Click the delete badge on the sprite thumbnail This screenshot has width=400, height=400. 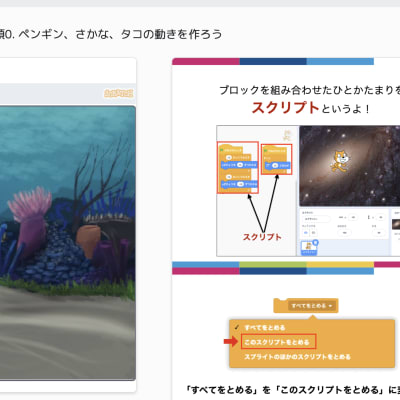click(x=315, y=242)
